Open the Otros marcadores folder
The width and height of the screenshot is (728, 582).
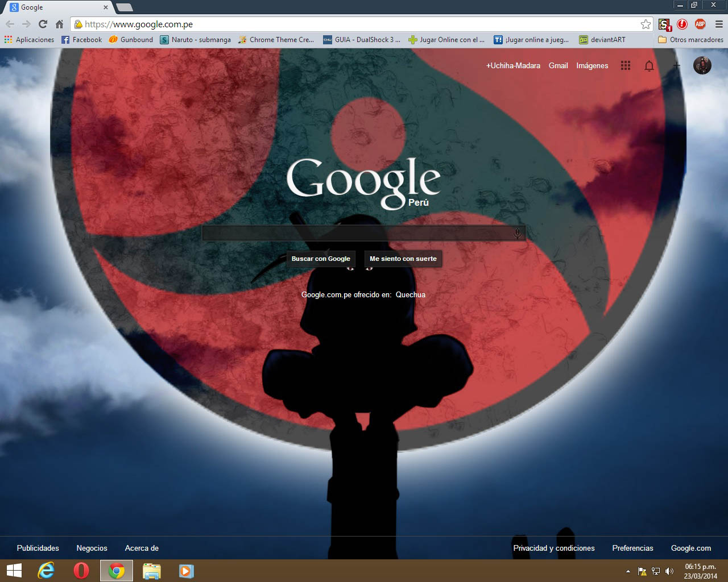690,40
